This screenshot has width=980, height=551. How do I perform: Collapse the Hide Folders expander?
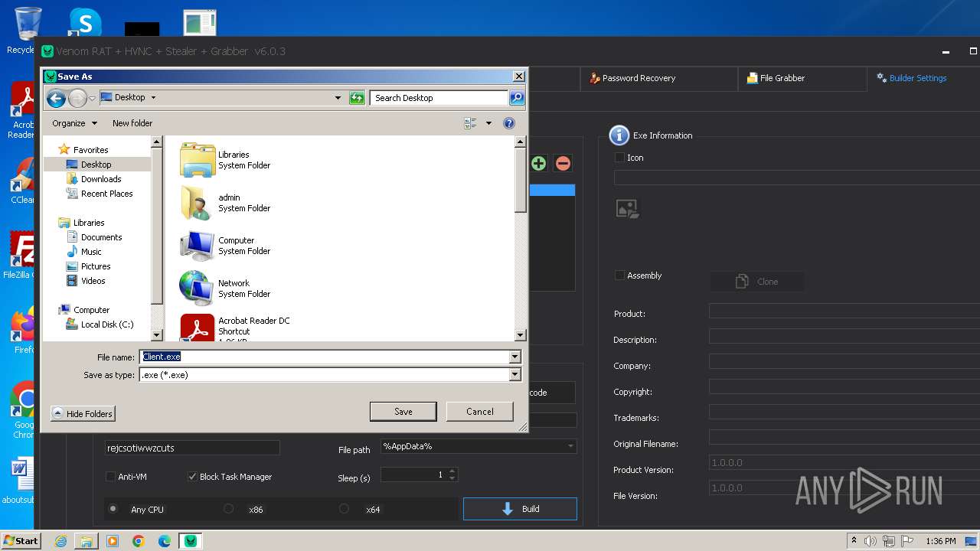point(83,414)
